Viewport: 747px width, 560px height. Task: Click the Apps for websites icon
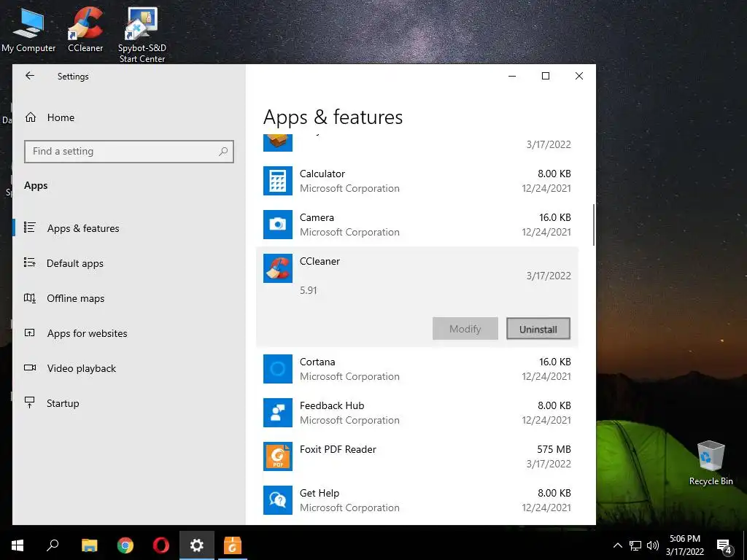(29, 332)
